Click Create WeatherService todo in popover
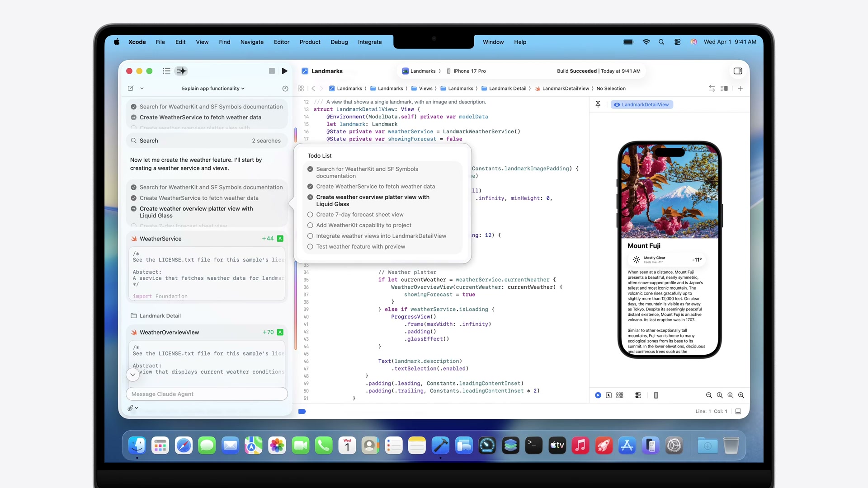 [371, 186]
